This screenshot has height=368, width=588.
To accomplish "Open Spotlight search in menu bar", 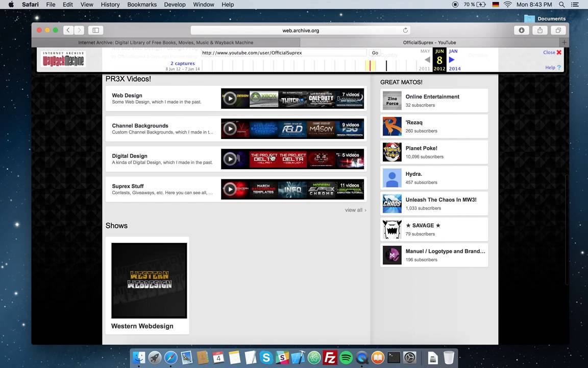I will tap(562, 5).
